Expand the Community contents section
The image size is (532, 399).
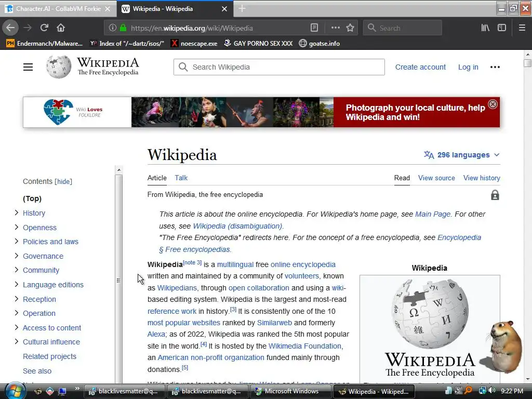click(x=16, y=270)
